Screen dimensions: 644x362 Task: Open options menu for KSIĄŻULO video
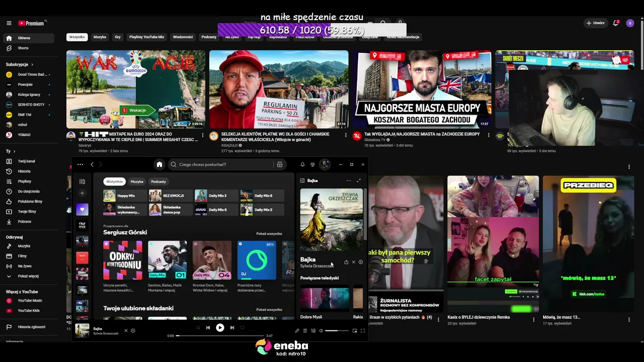point(346,135)
